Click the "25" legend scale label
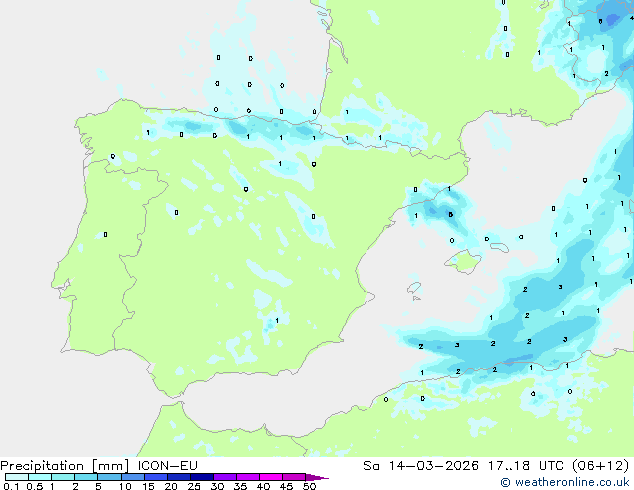The height and width of the screenshot is (490, 634). [x=194, y=486]
